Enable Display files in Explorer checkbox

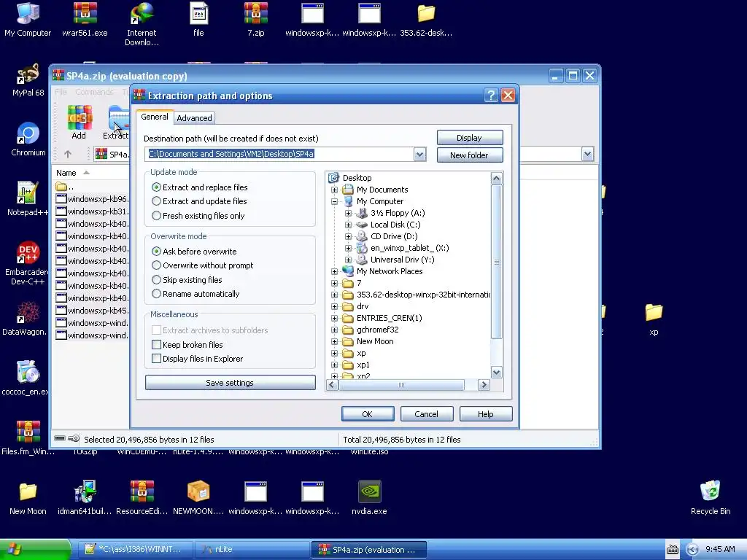(156, 359)
